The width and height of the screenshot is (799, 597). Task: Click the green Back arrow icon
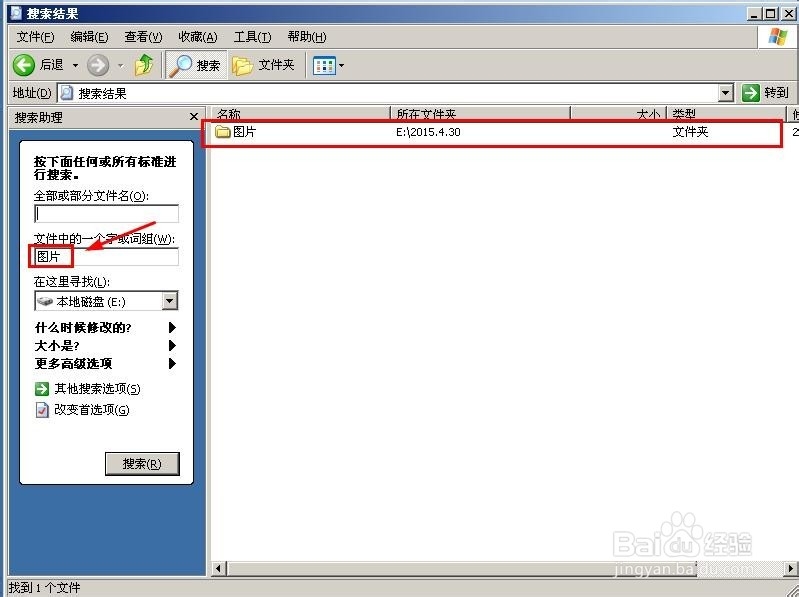[24, 65]
